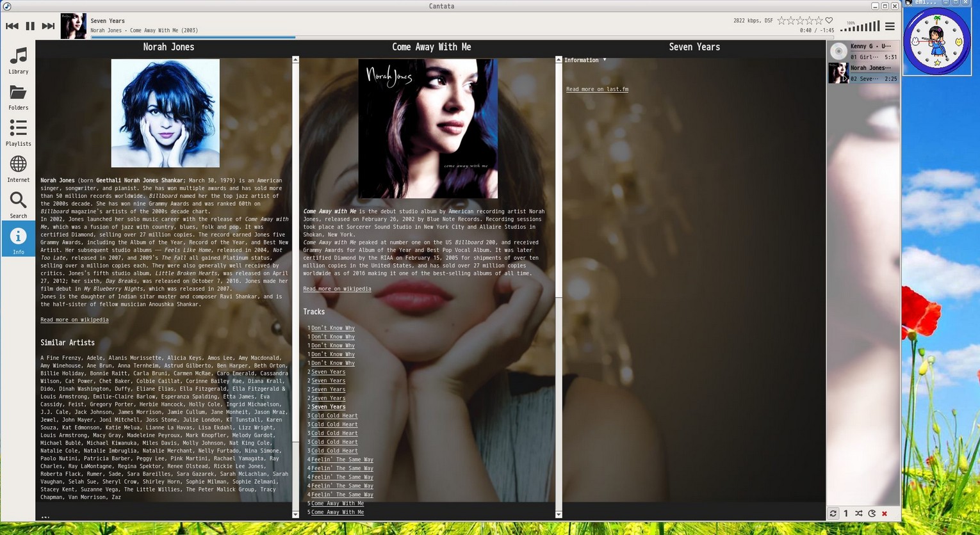
Task: Open Read more on wikipedia for Norah Jones
Action: pyautogui.click(x=74, y=319)
